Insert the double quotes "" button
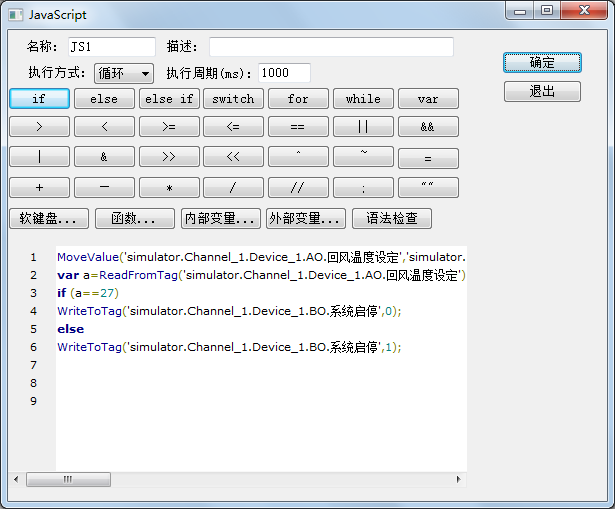Screen dimensions: 615x509 point(428,187)
